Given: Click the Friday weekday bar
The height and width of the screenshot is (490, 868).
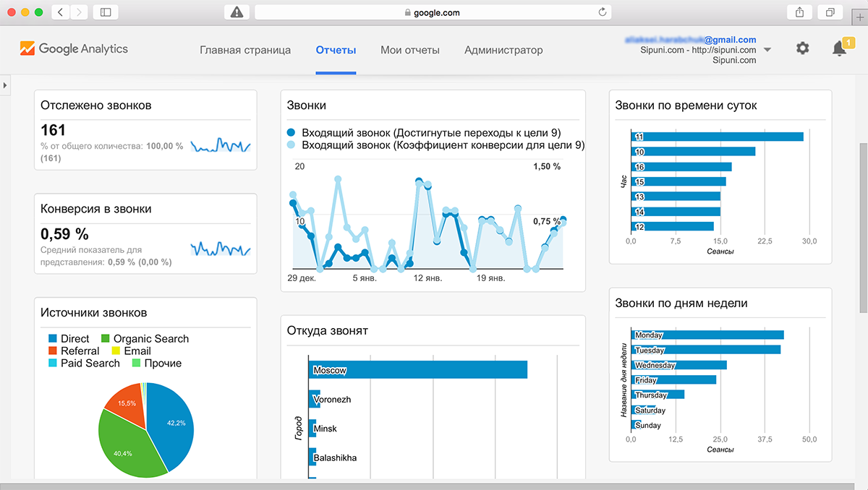Looking at the screenshot, I should [x=674, y=379].
